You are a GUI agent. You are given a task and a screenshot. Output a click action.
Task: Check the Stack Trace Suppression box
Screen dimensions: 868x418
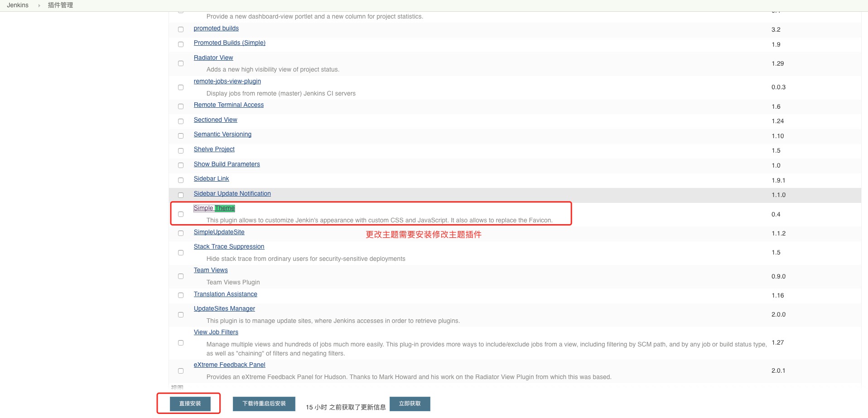(181, 253)
